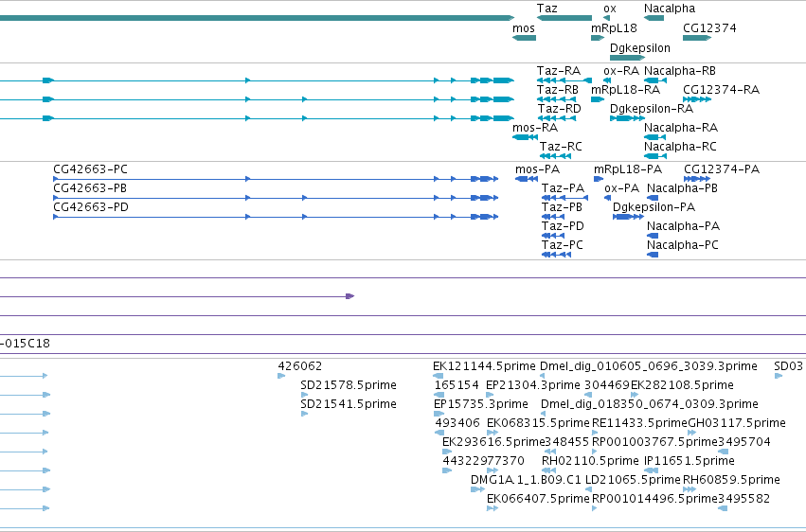Click the Dgkepsilon-PA protein label
The image size is (806, 532).
click(654, 207)
